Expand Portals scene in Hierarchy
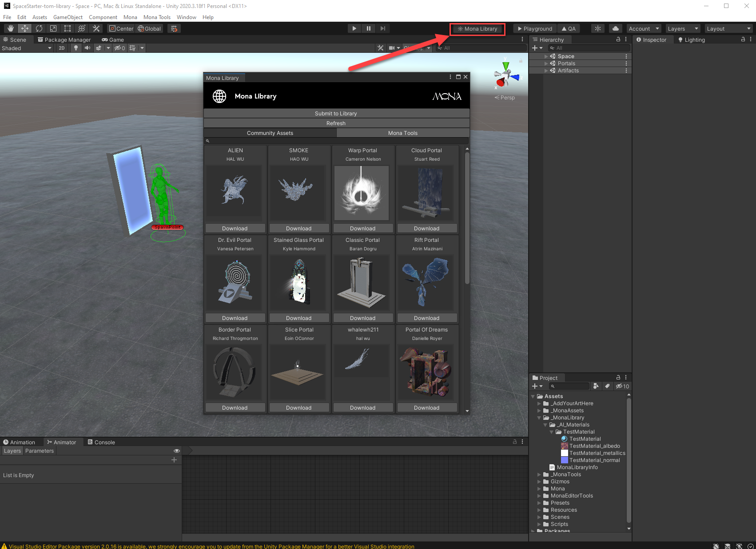 click(x=546, y=63)
